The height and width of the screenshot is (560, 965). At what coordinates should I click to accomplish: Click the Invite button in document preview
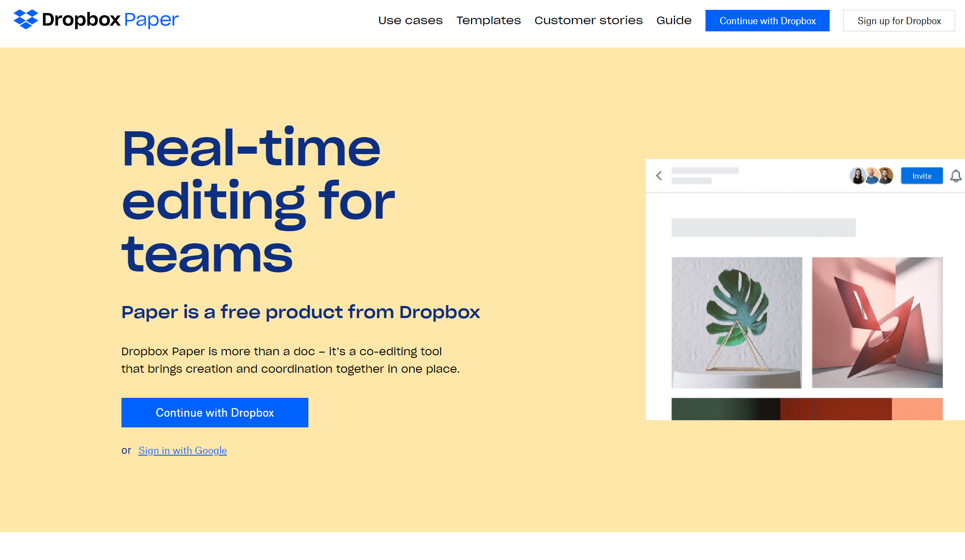pos(922,175)
